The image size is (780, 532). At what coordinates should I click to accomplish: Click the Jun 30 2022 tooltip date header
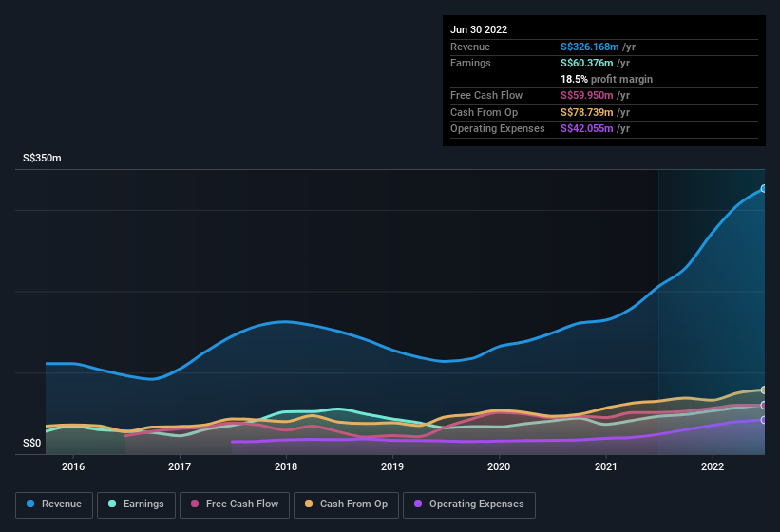(479, 29)
